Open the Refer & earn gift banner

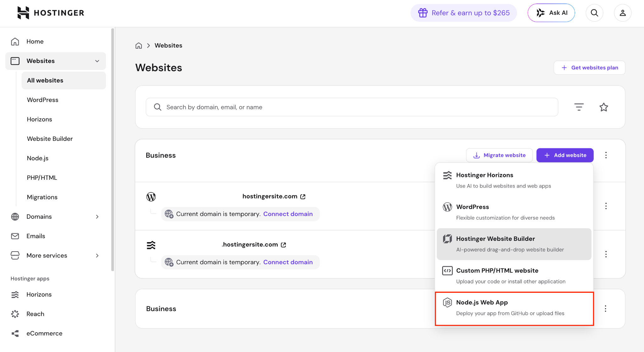pos(464,13)
